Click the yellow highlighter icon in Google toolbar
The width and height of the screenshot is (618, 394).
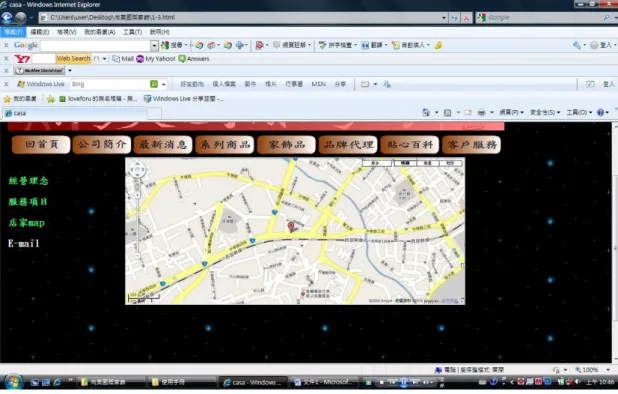[438, 45]
